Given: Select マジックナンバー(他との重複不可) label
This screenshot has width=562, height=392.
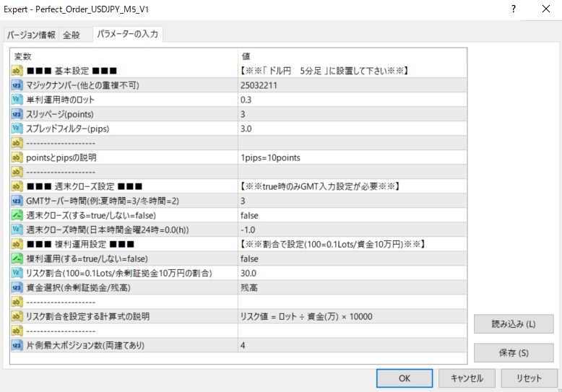Looking at the screenshot, I should click(82, 85).
